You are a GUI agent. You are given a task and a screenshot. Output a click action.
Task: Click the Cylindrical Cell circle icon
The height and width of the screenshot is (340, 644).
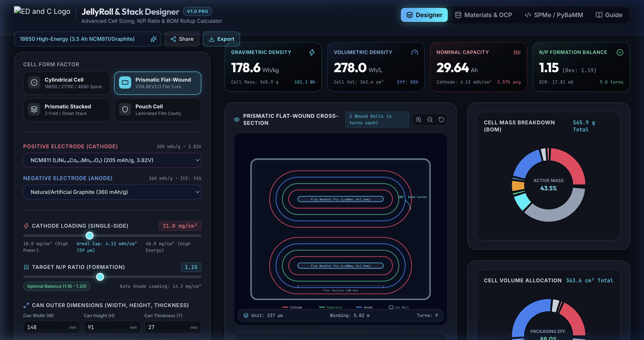(34, 83)
